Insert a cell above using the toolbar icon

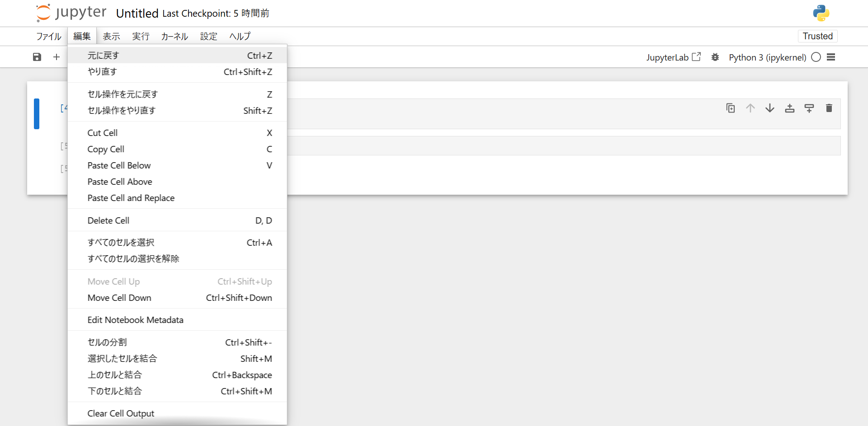(x=790, y=108)
